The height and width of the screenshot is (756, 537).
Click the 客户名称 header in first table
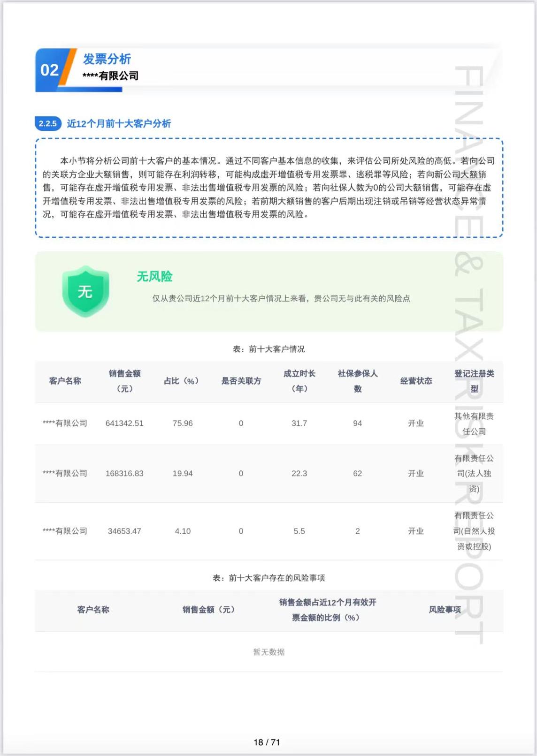65,381
